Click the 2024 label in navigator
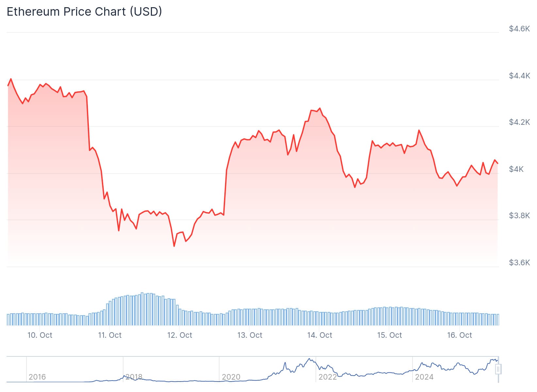This screenshot has height=392, width=537. point(424,377)
